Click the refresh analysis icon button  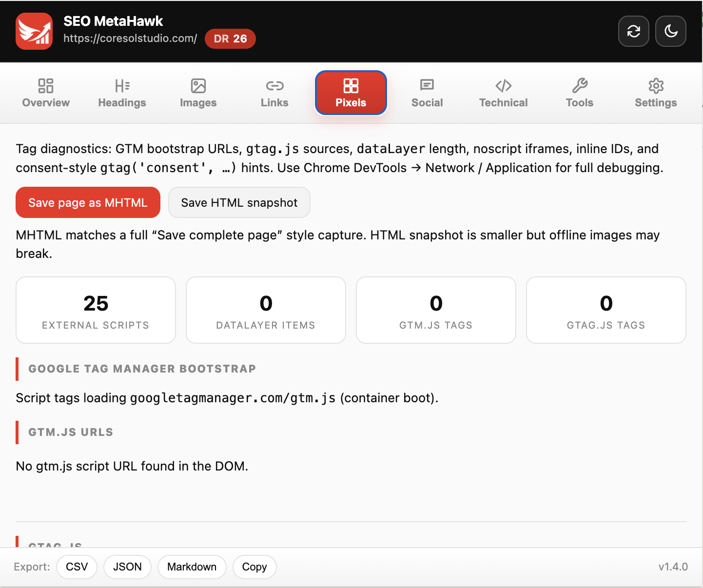click(x=634, y=31)
